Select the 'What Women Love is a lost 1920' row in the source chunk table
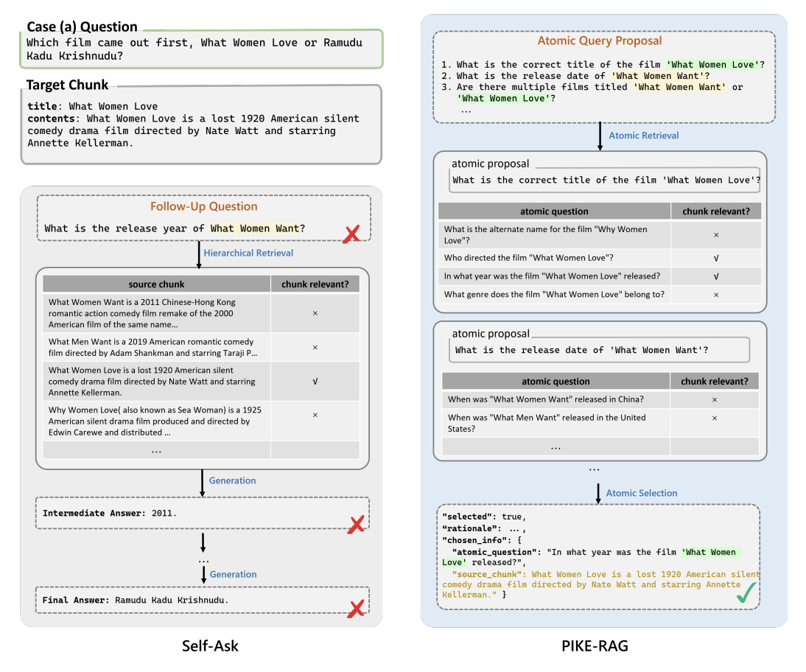 (201, 382)
